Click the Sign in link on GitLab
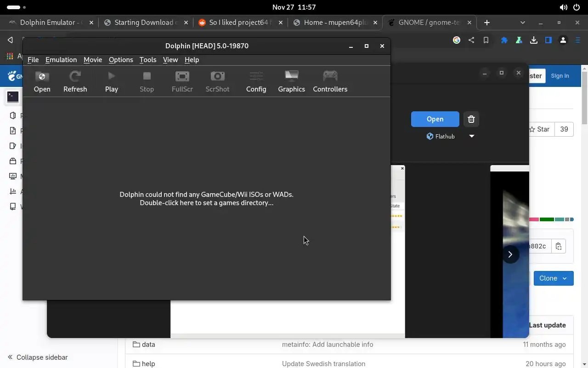The width and height of the screenshot is (588, 368). pyautogui.click(x=560, y=76)
